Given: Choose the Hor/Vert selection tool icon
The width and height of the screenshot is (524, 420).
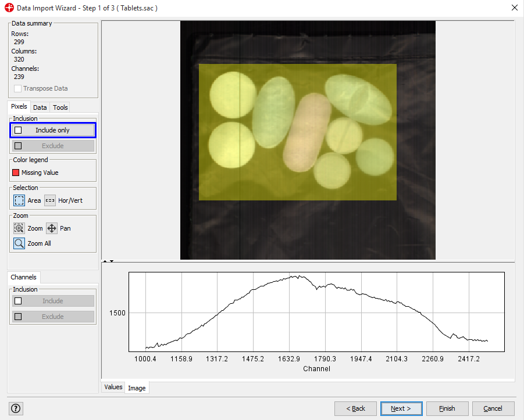Looking at the screenshot, I should [x=50, y=200].
